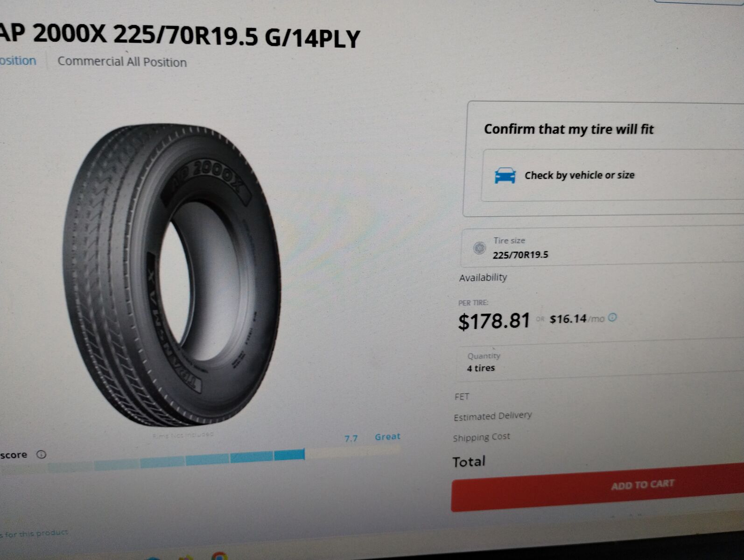Click the AP 2000X tire product image
744x560 pixels.
click(x=172, y=275)
